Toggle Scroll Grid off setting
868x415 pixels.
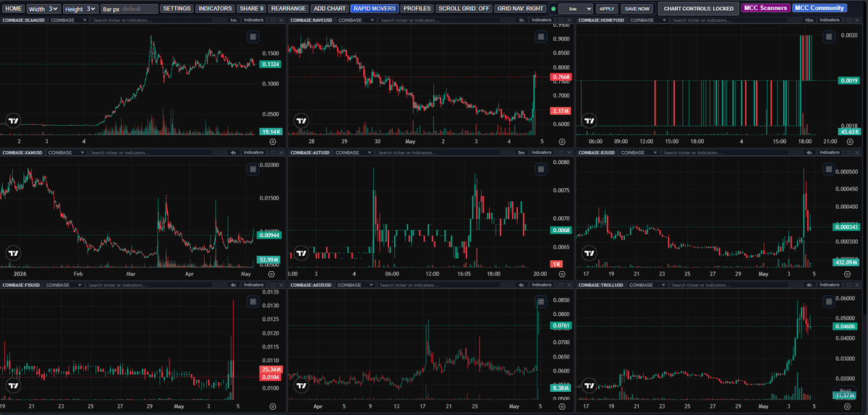click(464, 9)
